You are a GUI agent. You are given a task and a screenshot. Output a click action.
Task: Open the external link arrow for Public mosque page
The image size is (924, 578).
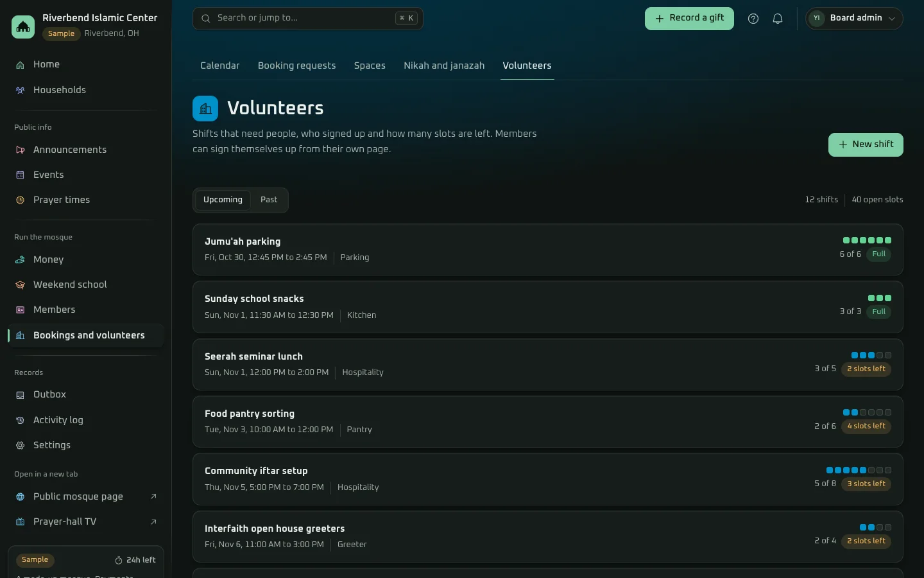coord(153,496)
